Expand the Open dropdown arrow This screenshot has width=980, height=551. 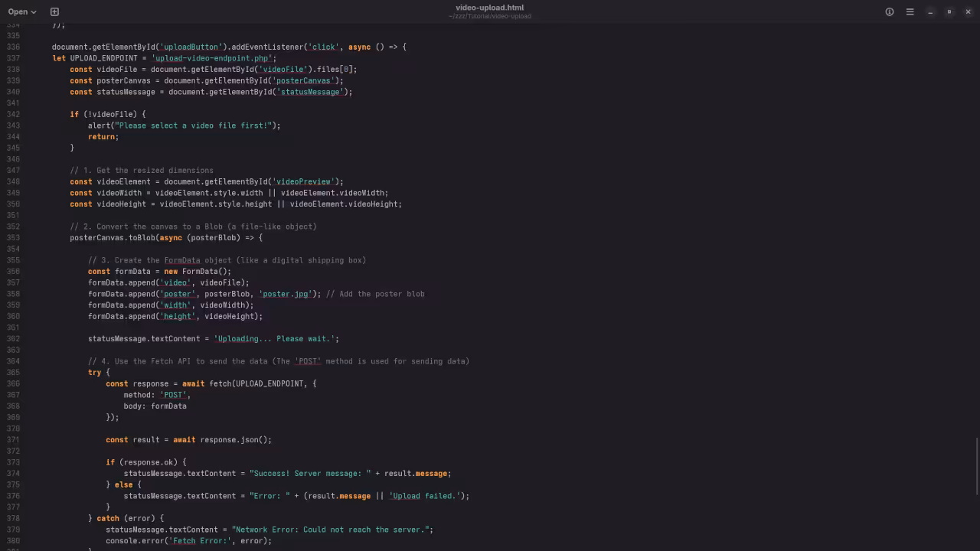[34, 12]
